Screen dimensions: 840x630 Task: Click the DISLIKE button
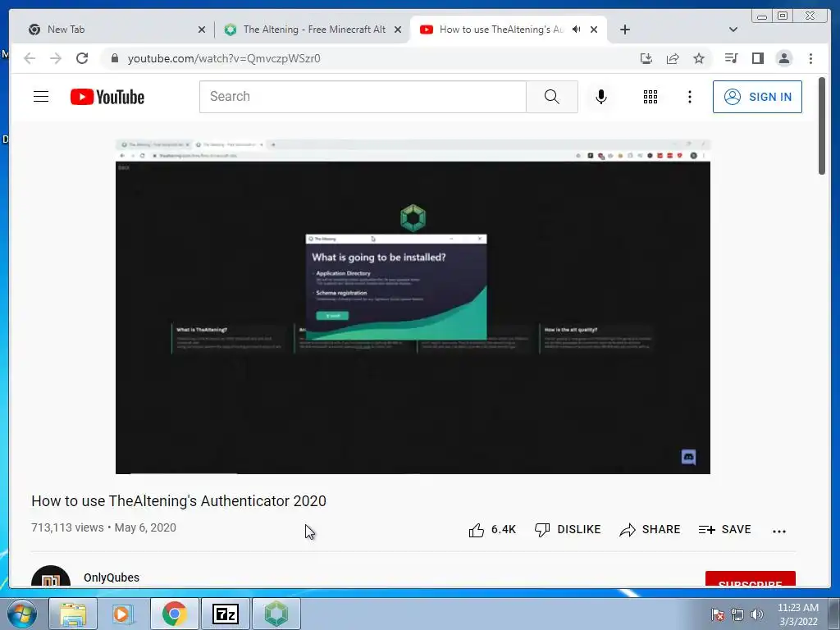coord(568,530)
